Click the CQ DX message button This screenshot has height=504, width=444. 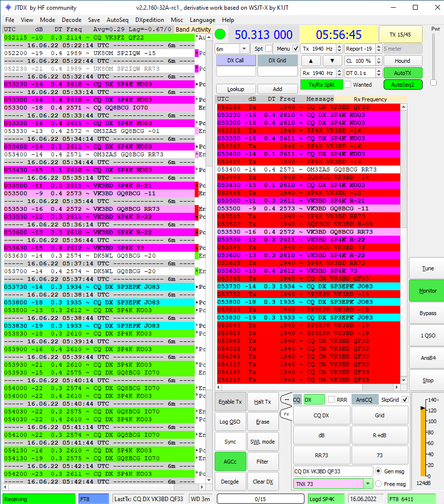point(321,415)
